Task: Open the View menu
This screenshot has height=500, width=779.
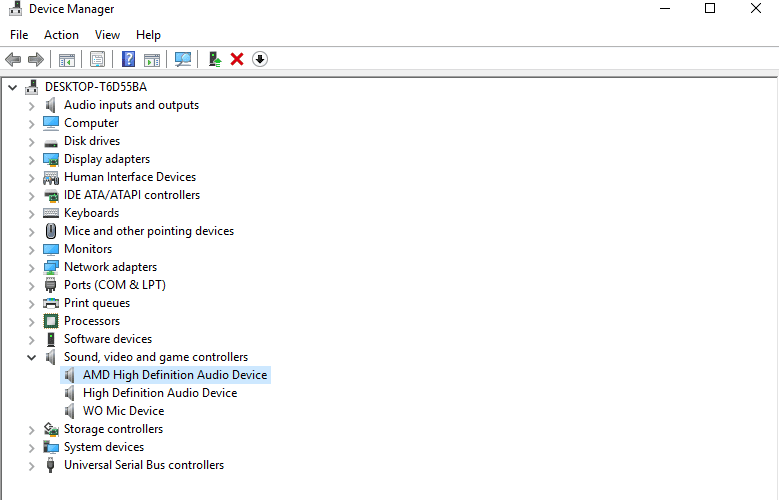Action: (x=107, y=35)
